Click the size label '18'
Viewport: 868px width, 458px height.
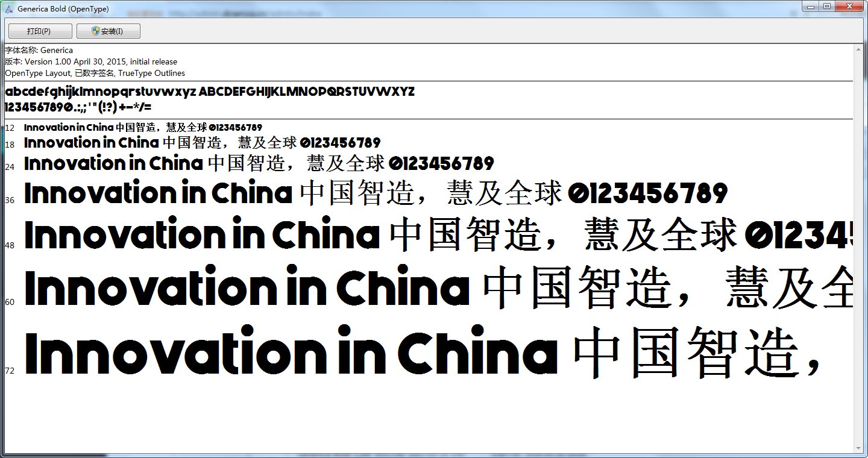coord(10,145)
